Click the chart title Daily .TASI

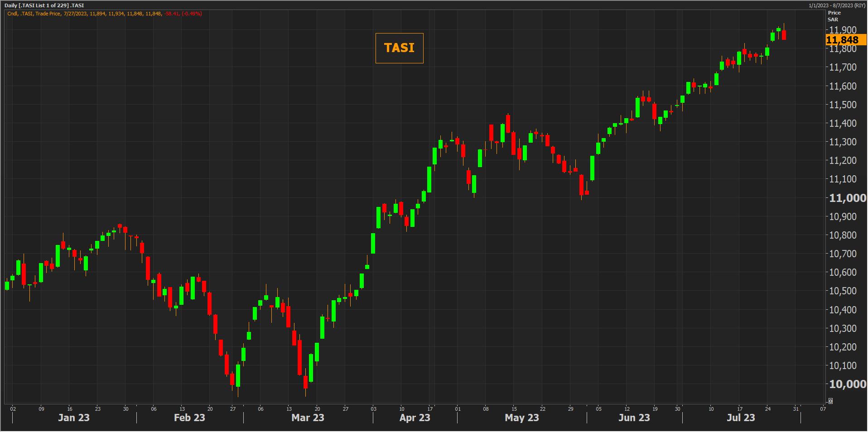click(x=44, y=5)
